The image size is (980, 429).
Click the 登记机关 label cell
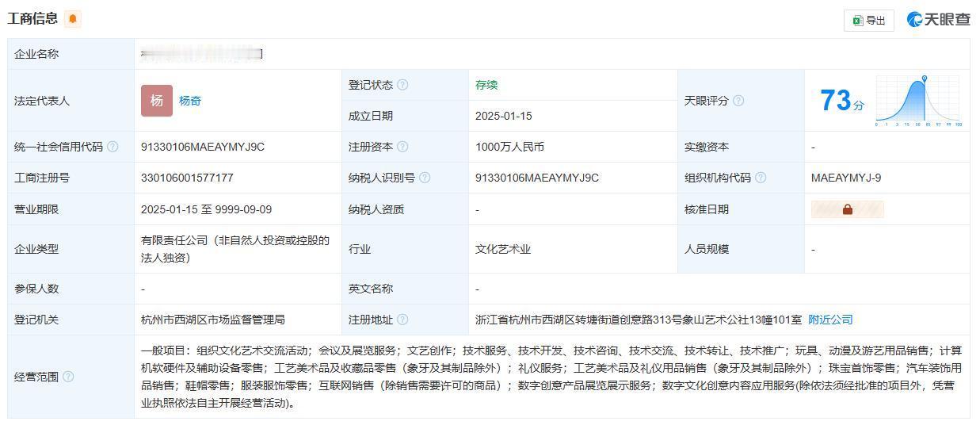point(71,320)
